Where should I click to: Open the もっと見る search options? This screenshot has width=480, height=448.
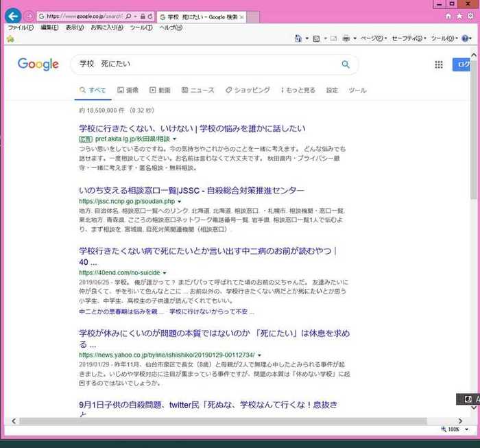click(x=298, y=90)
